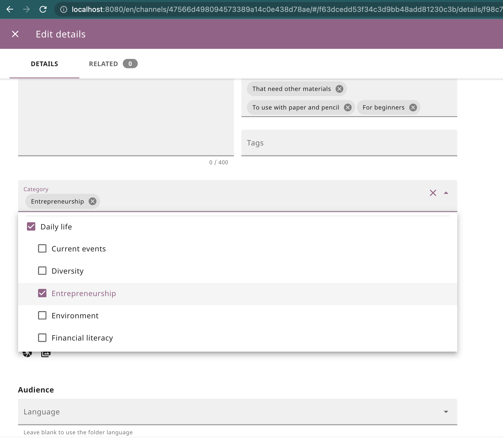This screenshot has width=503, height=448.
Task: Clear all selected categories
Action: [433, 193]
